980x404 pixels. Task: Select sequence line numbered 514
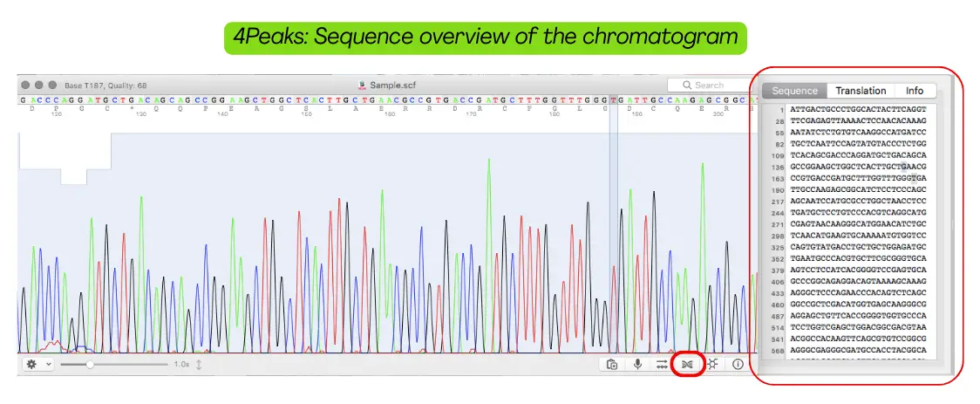(858, 327)
